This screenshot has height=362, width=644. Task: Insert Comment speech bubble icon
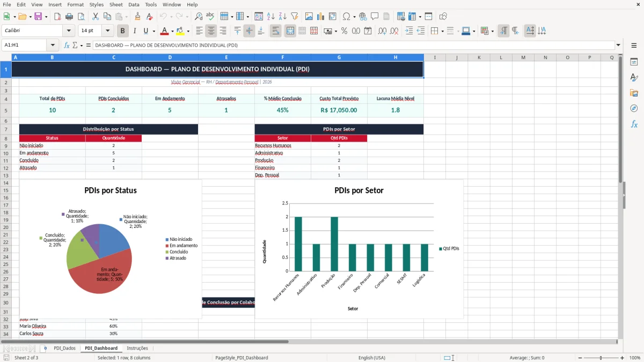click(x=375, y=17)
